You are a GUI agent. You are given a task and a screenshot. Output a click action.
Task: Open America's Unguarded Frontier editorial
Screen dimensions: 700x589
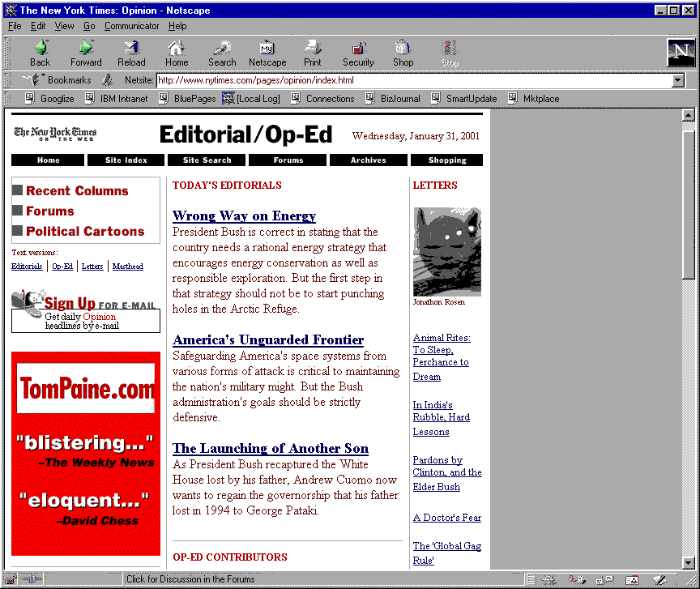(268, 339)
